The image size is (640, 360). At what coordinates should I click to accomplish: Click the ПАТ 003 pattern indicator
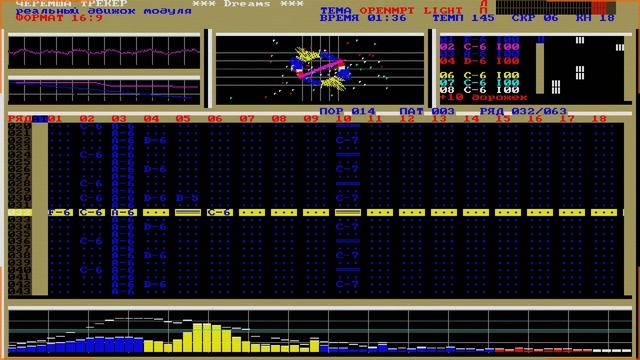tap(427, 111)
